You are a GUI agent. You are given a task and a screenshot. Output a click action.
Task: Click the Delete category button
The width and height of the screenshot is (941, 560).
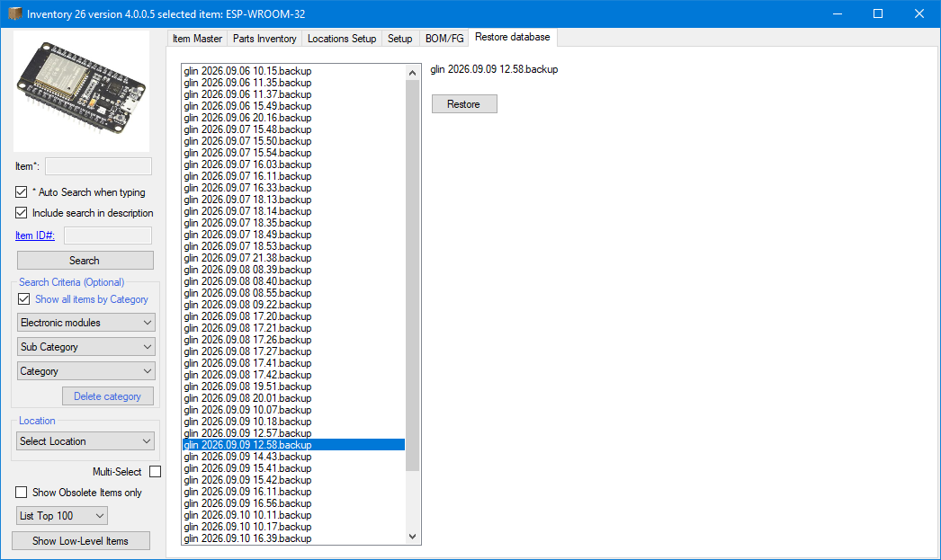107,396
